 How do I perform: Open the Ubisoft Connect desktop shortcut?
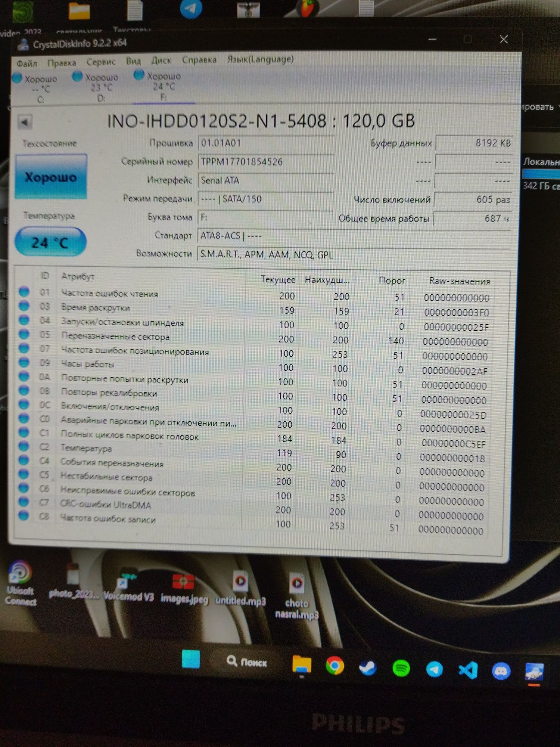[x=20, y=583]
